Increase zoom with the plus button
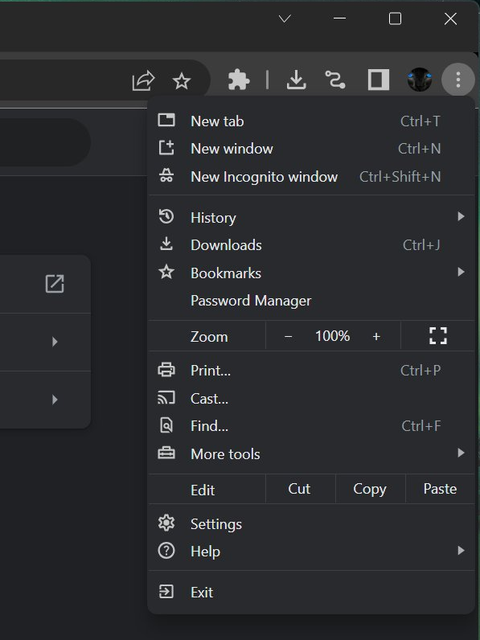The width and height of the screenshot is (480, 640). pos(376,336)
